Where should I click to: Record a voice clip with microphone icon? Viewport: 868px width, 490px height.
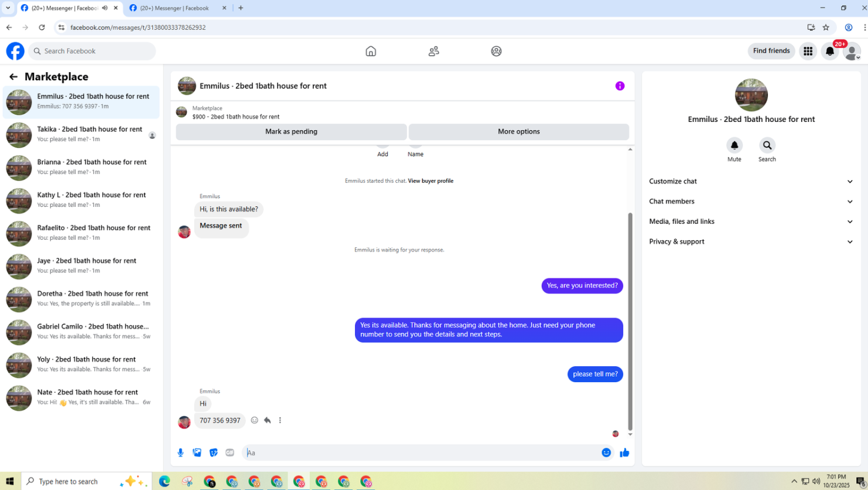click(180, 452)
